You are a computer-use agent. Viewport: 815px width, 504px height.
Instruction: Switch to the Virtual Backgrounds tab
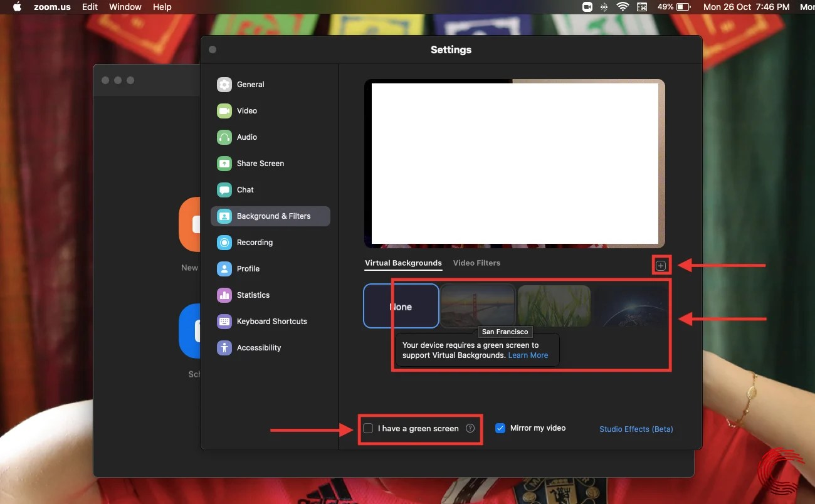(403, 263)
